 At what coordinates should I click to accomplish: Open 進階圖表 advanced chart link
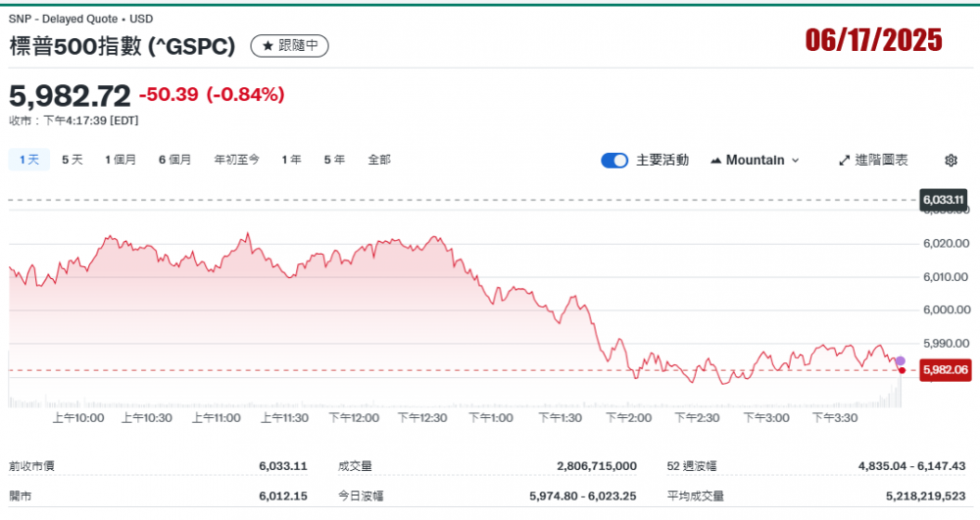881,161
